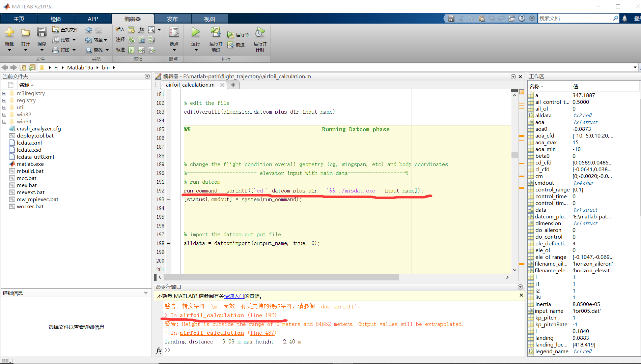
Task: Click the 快速入门 (Getting Started) link
Action: coord(234,296)
